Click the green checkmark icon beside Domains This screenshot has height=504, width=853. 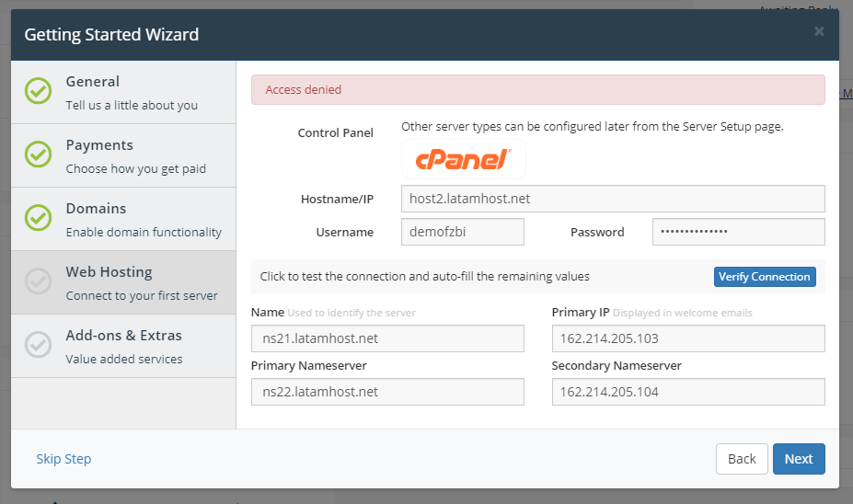coord(38,218)
